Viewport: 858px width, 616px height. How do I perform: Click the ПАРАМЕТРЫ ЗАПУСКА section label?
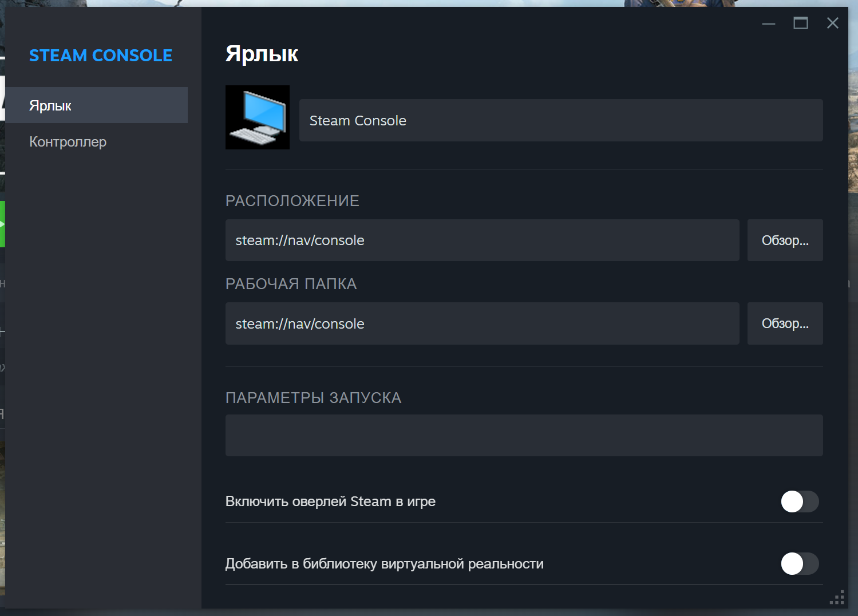[x=314, y=398]
